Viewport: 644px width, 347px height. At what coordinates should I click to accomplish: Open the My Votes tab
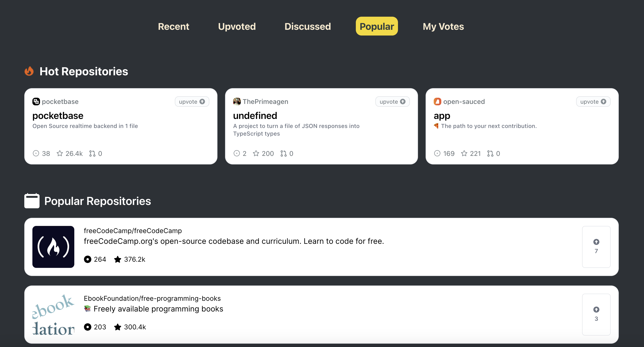pos(443,26)
